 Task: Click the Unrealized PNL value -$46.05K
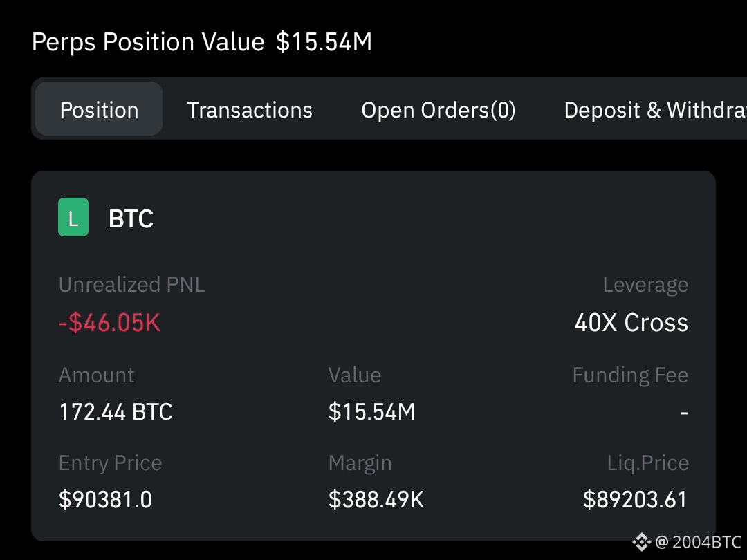tap(109, 322)
